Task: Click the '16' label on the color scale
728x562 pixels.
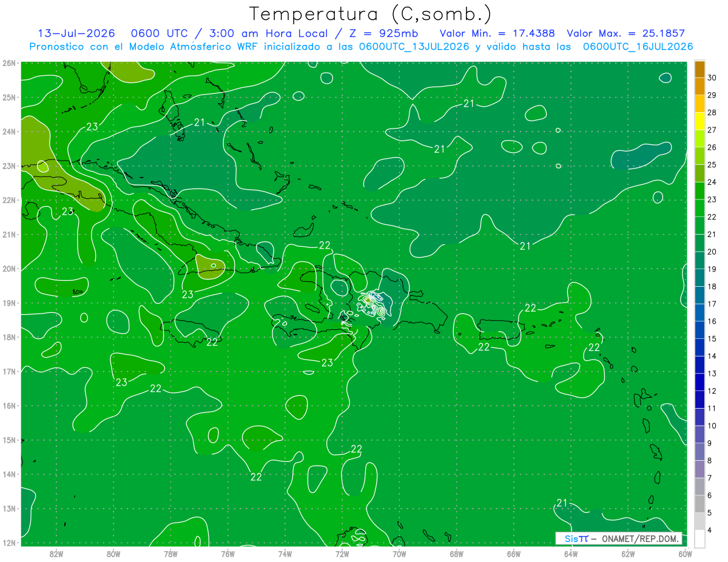Action: pos(712,321)
